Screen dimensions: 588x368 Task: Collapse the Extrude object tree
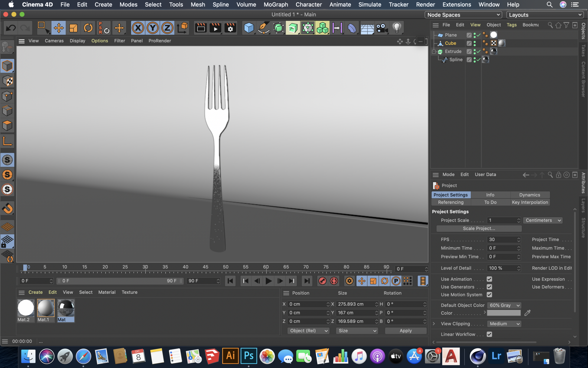click(x=434, y=52)
